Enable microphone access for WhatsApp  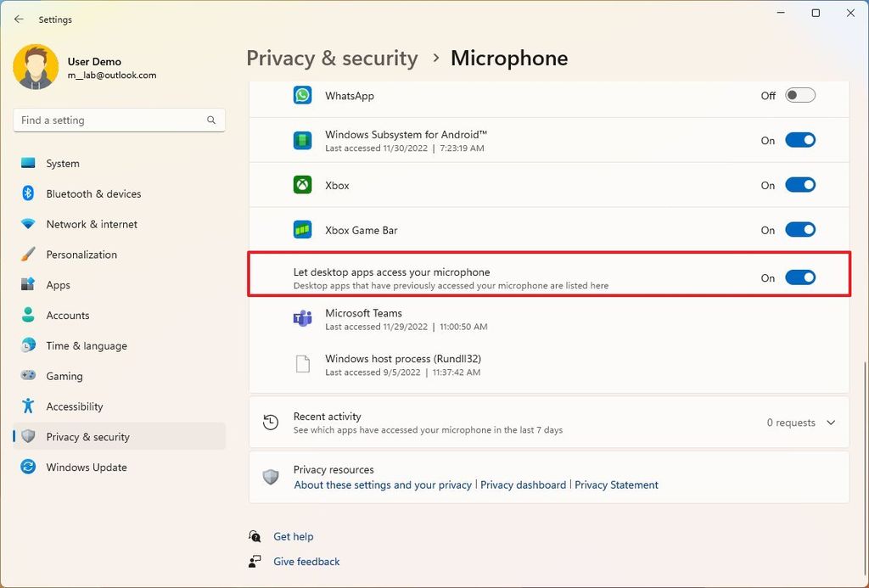(x=799, y=96)
